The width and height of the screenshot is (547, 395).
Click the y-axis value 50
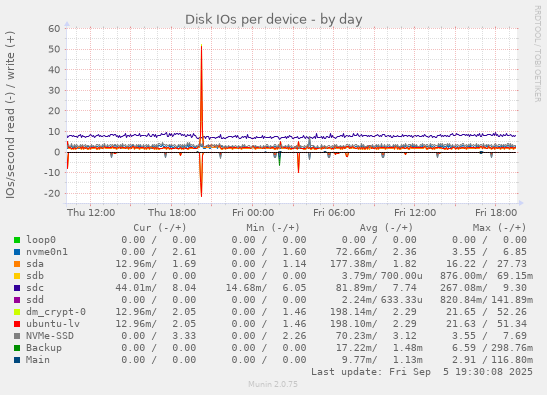54,49
